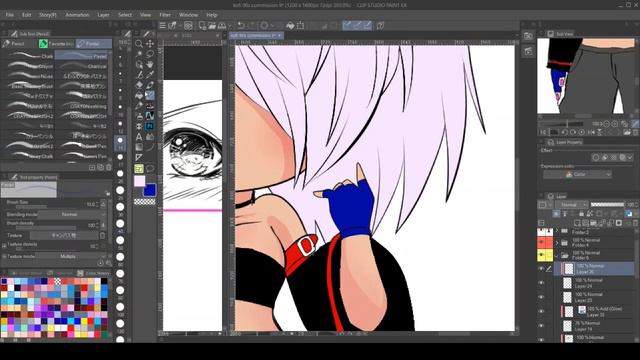Image resolution: width=640 pixels, height=360 pixels.
Task: Delete sub tool via trash icon
Action: [109, 167]
